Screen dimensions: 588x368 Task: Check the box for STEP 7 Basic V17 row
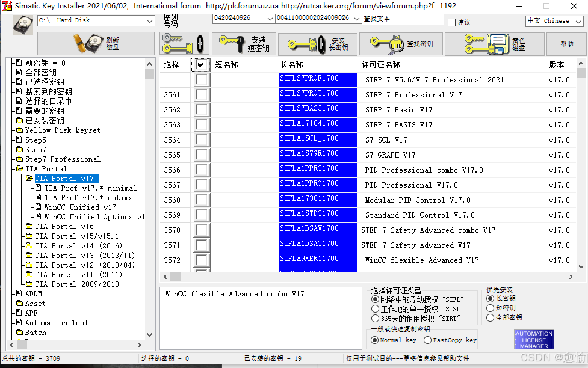[x=202, y=110]
